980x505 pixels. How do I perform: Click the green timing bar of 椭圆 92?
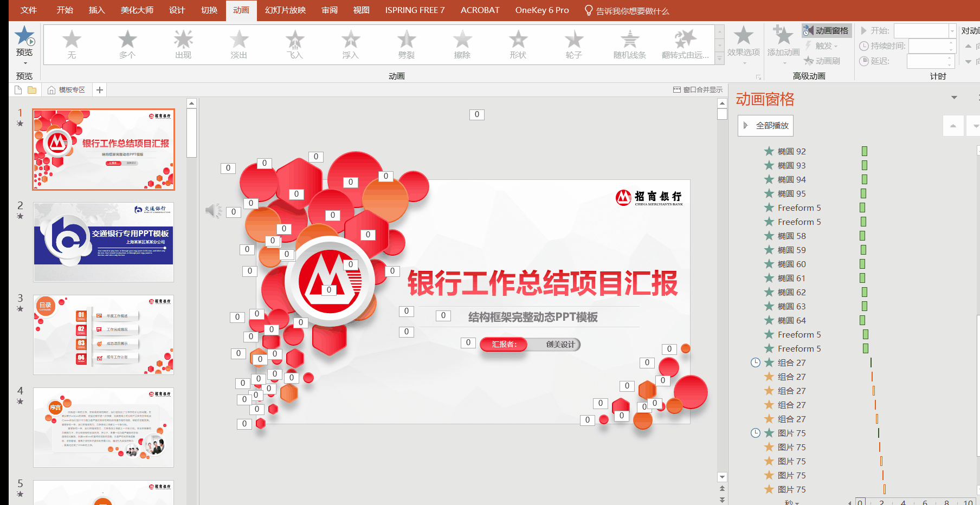(x=865, y=151)
